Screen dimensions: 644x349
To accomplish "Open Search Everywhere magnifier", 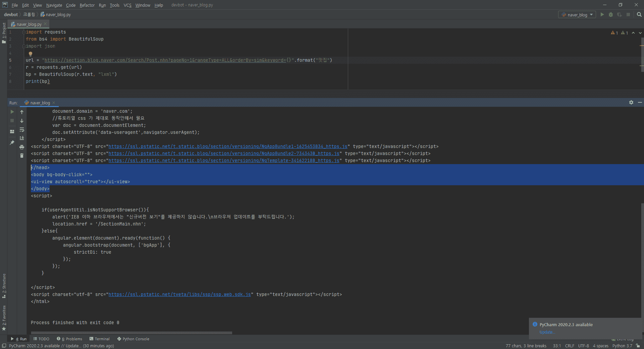I will pyautogui.click(x=639, y=14).
